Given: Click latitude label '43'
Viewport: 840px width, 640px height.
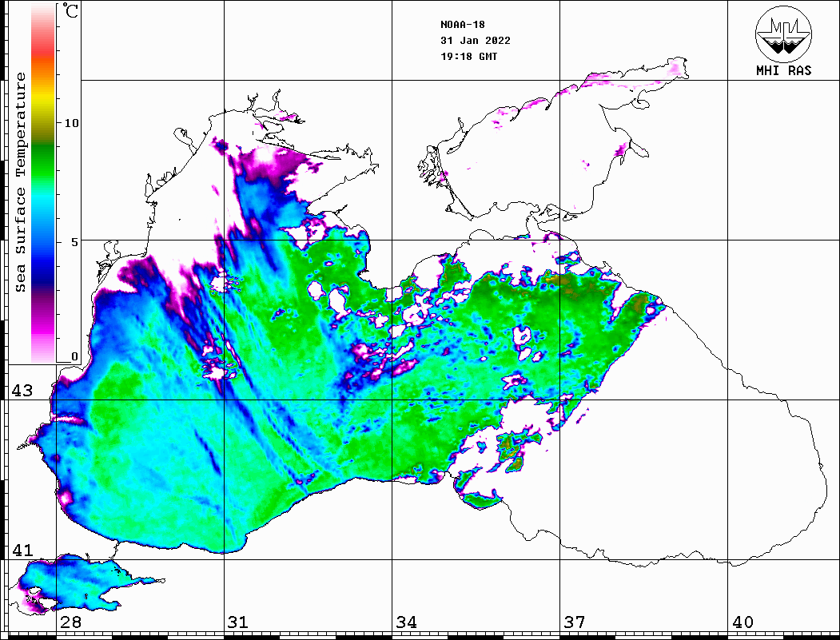Looking at the screenshot, I should coord(22,391).
